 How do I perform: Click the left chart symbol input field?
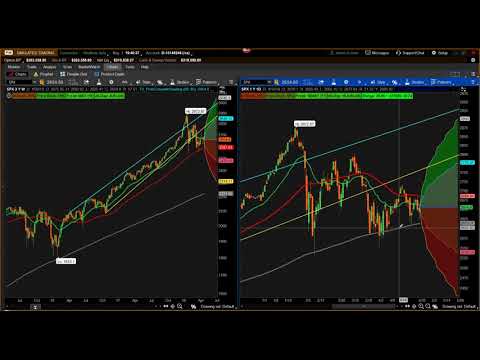pos(20,82)
